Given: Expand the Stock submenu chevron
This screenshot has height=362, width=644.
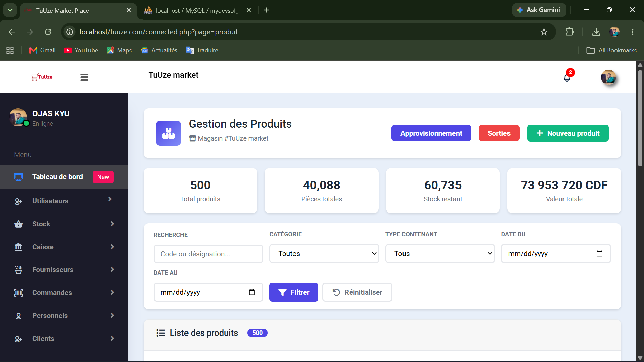Looking at the screenshot, I should pyautogui.click(x=112, y=224).
